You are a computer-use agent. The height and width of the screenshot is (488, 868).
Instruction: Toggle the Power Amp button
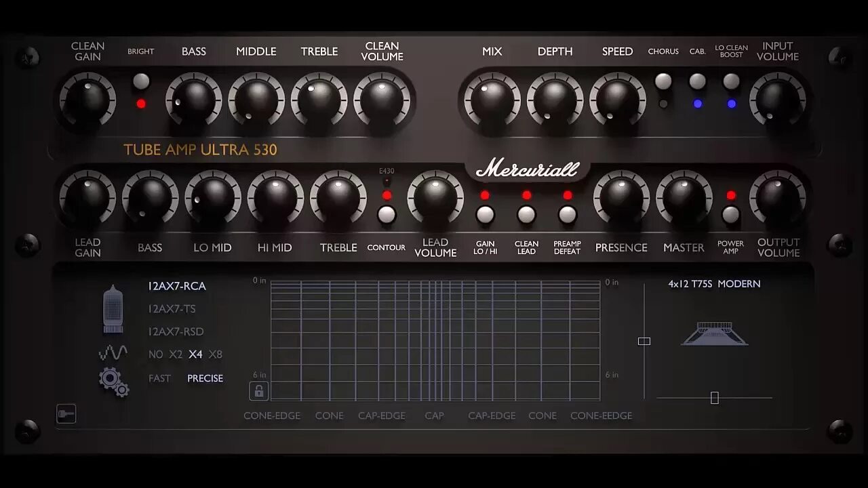coord(730,215)
